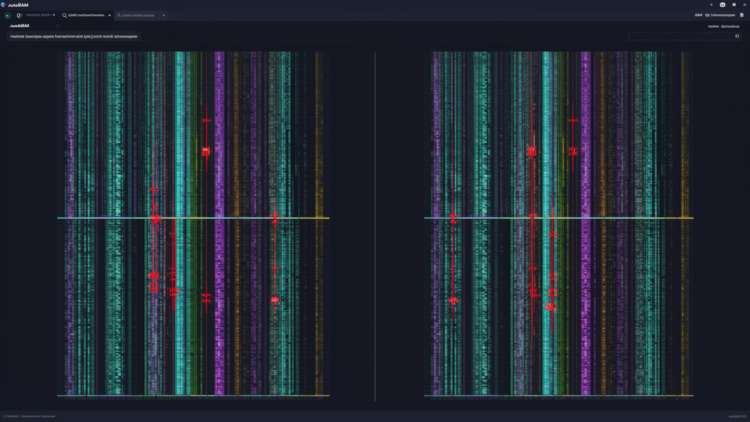Click the green circular icon in the tab bar

(x=8, y=15)
